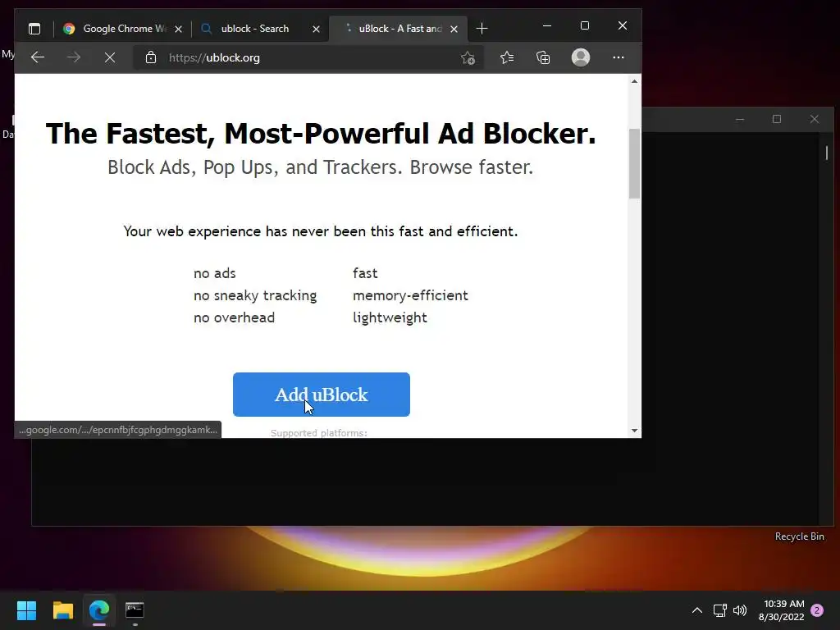Close the Google Chrome Web Store tab
This screenshot has width=840, height=630.
pyautogui.click(x=178, y=29)
